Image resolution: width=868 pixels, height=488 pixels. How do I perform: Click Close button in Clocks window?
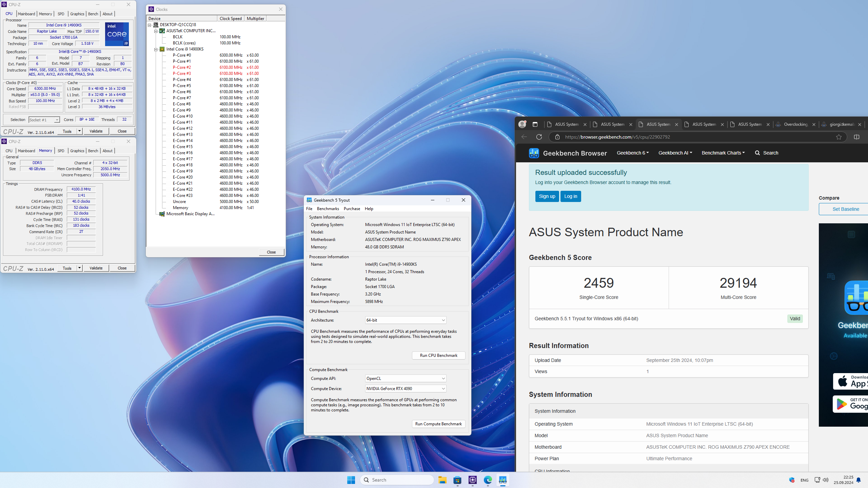coord(271,252)
